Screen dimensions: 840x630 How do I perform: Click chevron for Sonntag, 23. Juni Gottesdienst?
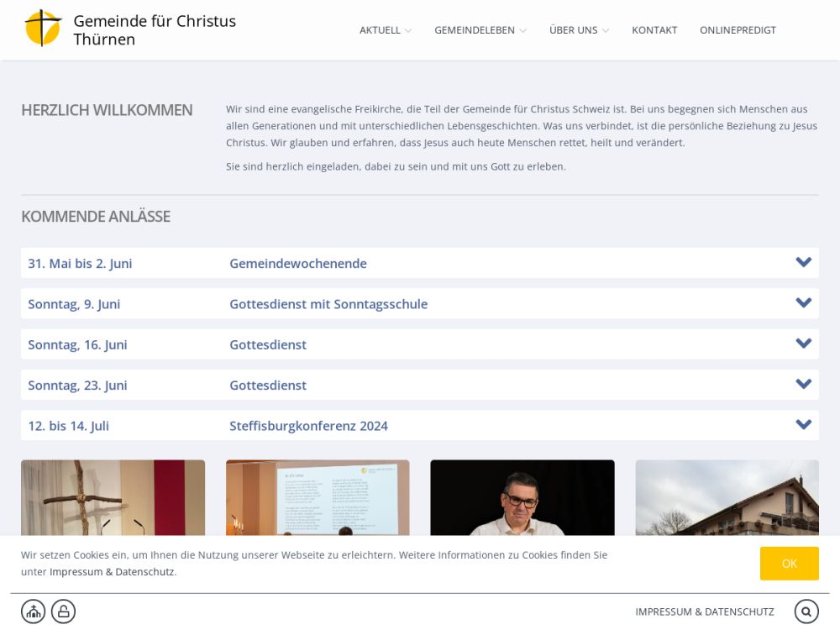pos(803,385)
